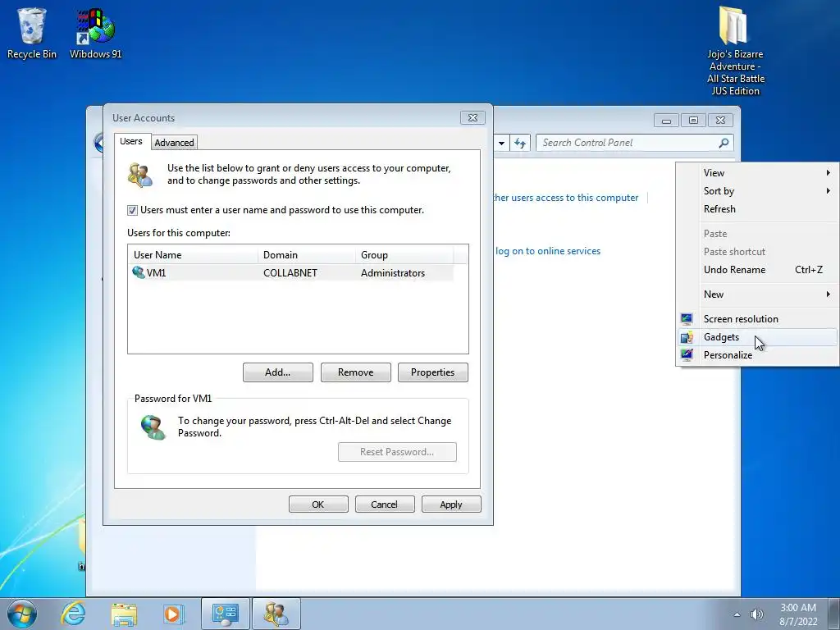
Task: Select the VM1 row in the users list
Action: pyautogui.click(x=293, y=272)
